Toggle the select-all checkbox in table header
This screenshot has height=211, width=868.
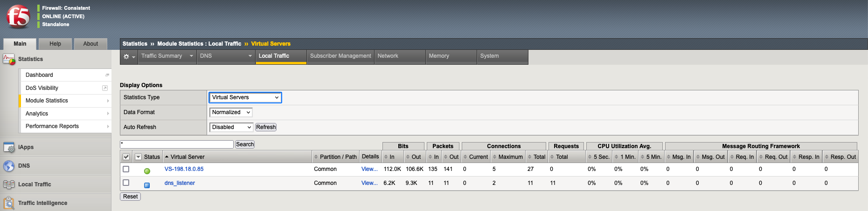tap(126, 157)
